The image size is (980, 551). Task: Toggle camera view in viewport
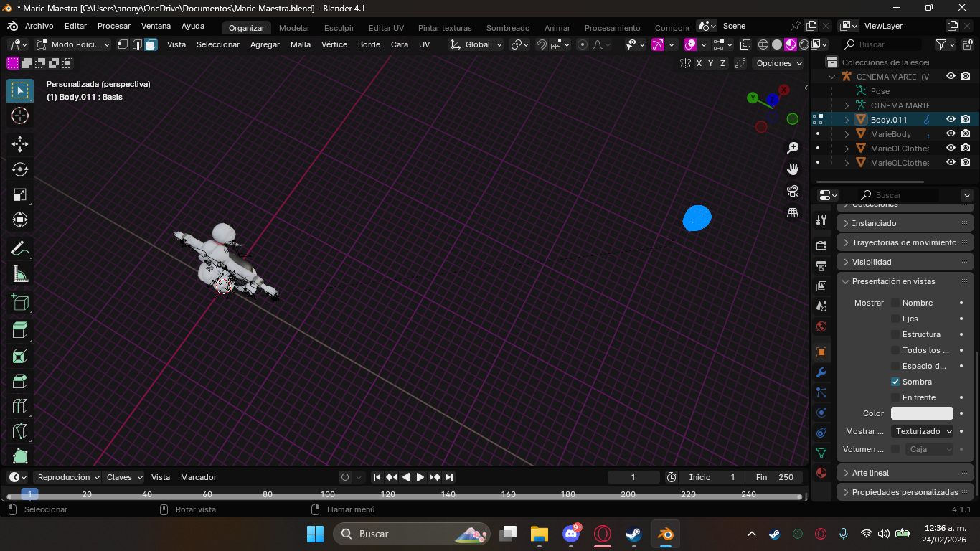click(x=793, y=191)
